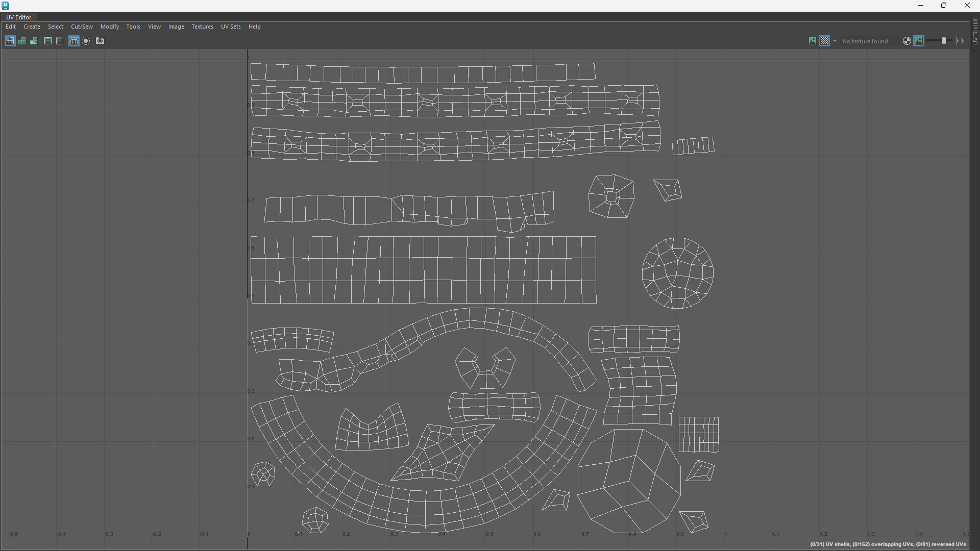The width and height of the screenshot is (980, 551).
Task: Open the Cut/Sew menu
Action: (82, 27)
